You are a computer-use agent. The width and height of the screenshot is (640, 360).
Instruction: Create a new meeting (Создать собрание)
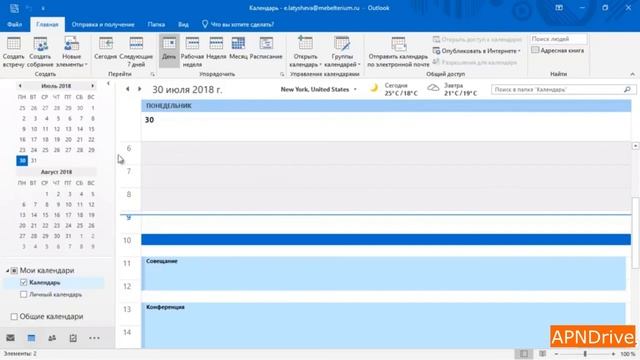click(x=40, y=52)
